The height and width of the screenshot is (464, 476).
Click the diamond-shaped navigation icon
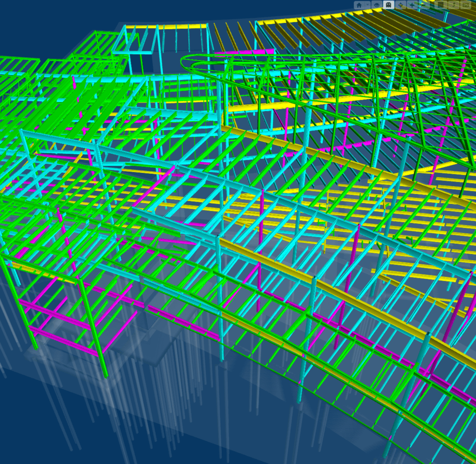[x=401, y=5]
